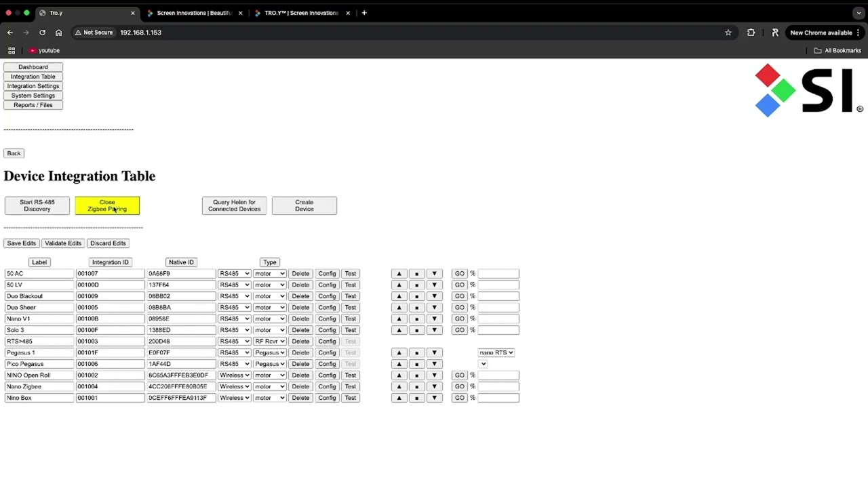Screen dimensions: 868x488
Task: Click the Native ID field 0CEFF6FFFEA9113F
Action: pos(181,398)
